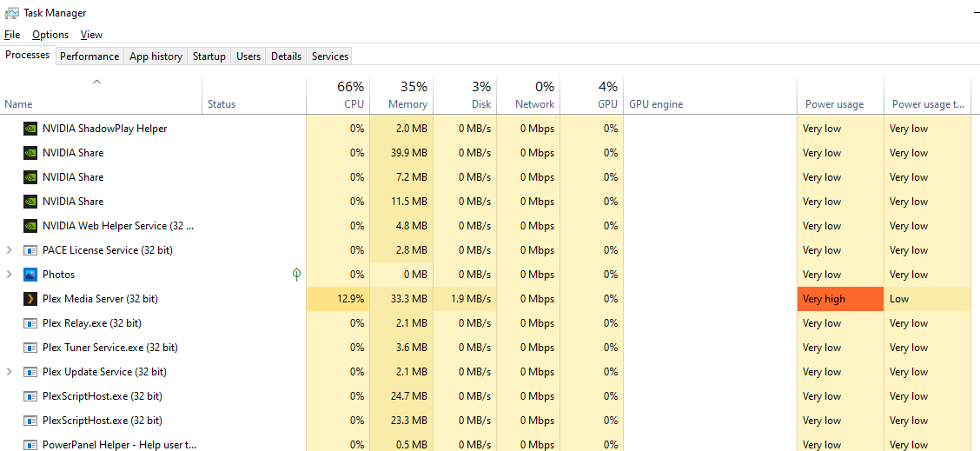Click the Plex Tuner Service.exe icon
The width and height of the screenshot is (980, 451).
coord(30,348)
